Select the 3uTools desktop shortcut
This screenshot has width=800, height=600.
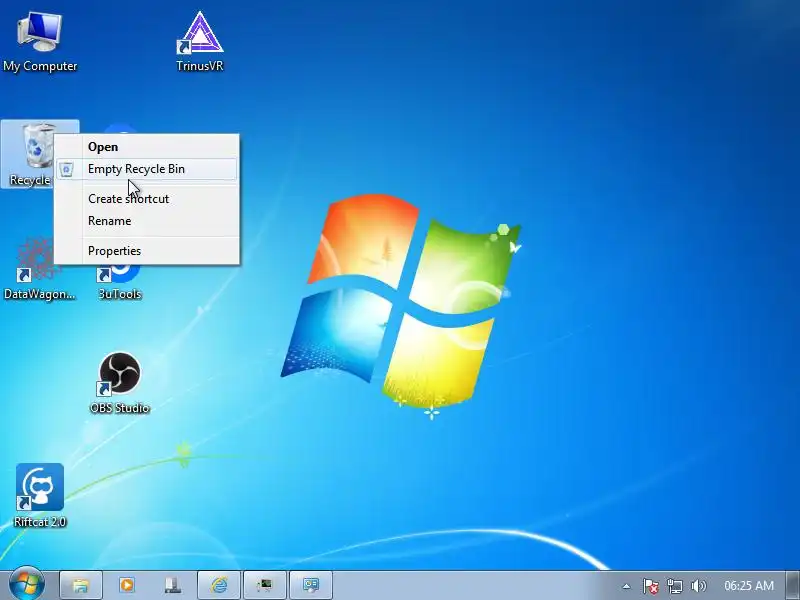pyautogui.click(x=119, y=282)
